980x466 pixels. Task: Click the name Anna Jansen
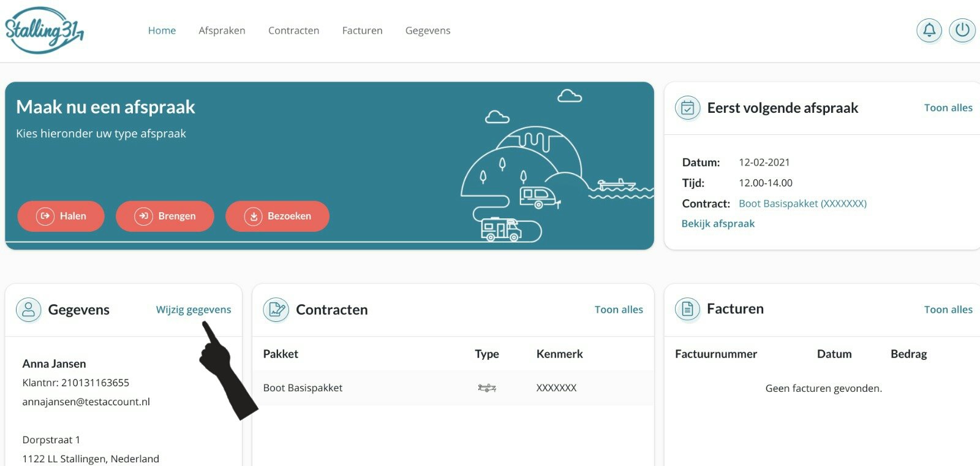pyautogui.click(x=54, y=364)
